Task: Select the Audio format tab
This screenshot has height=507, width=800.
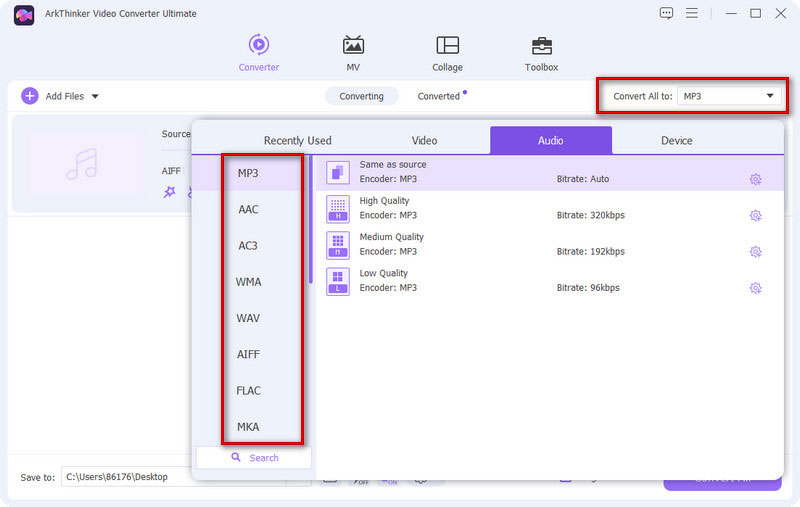Action: (551, 140)
